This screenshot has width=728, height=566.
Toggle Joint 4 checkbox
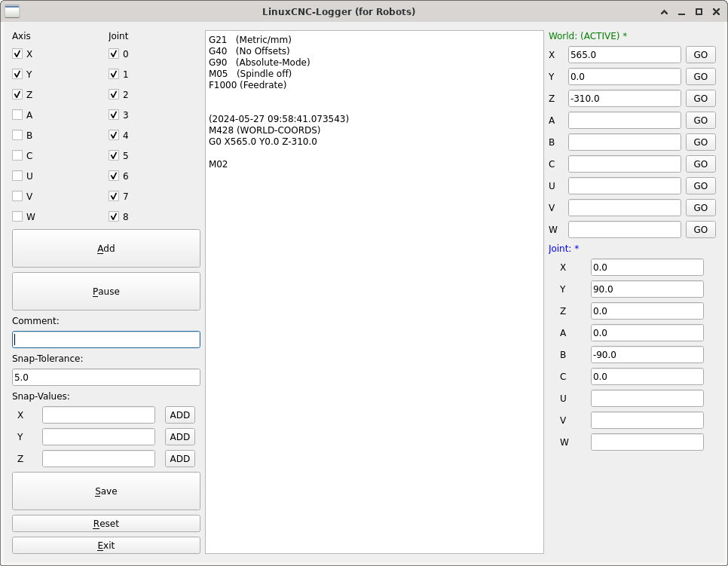click(114, 135)
